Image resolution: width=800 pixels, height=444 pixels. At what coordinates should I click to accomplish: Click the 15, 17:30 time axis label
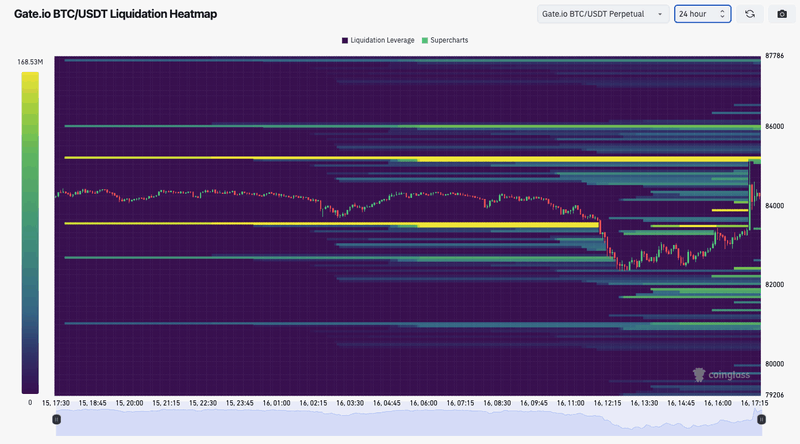tap(56, 403)
